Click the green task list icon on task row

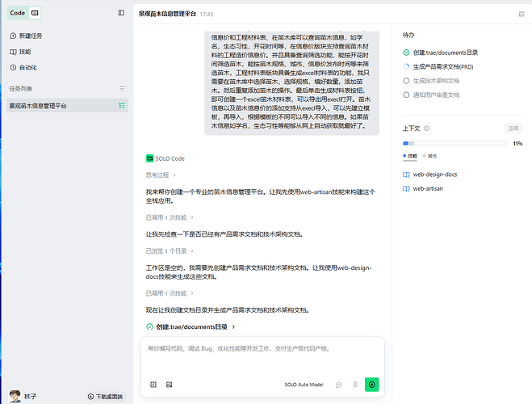[x=122, y=106]
